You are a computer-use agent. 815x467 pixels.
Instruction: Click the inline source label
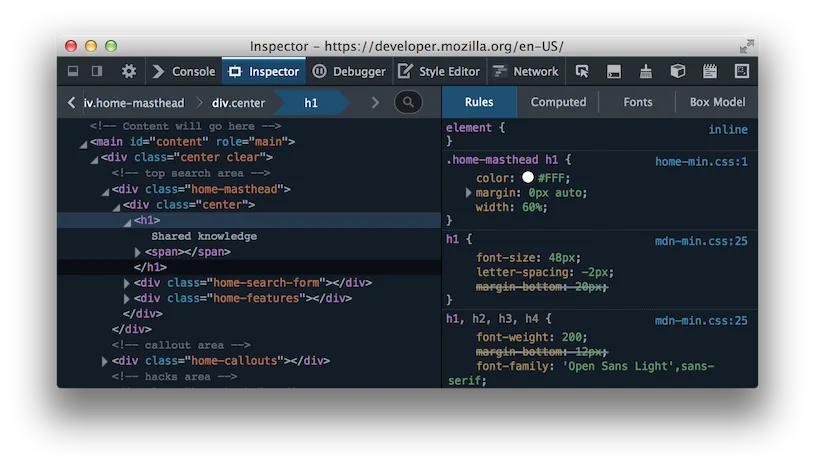(728, 129)
